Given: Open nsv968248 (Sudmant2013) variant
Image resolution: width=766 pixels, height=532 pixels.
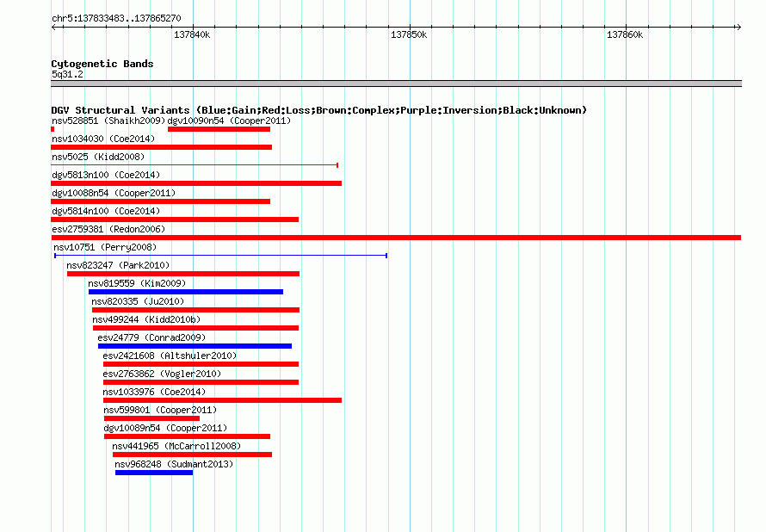Looking at the screenshot, I should [174, 464].
